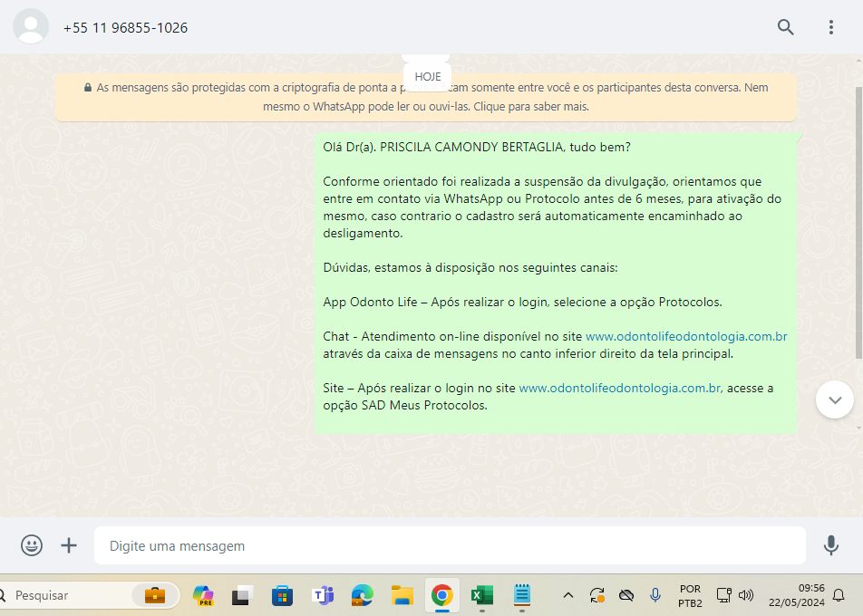Expand hidden system tray icons chevron
This screenshot has height=616, width=863.
click(x=568, y=595)
